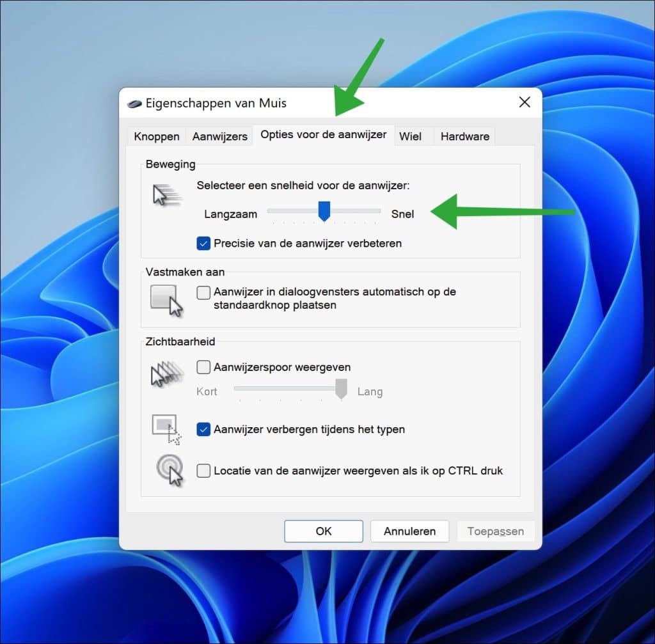Switch to the Aanwijzers tab

(219, 136)
